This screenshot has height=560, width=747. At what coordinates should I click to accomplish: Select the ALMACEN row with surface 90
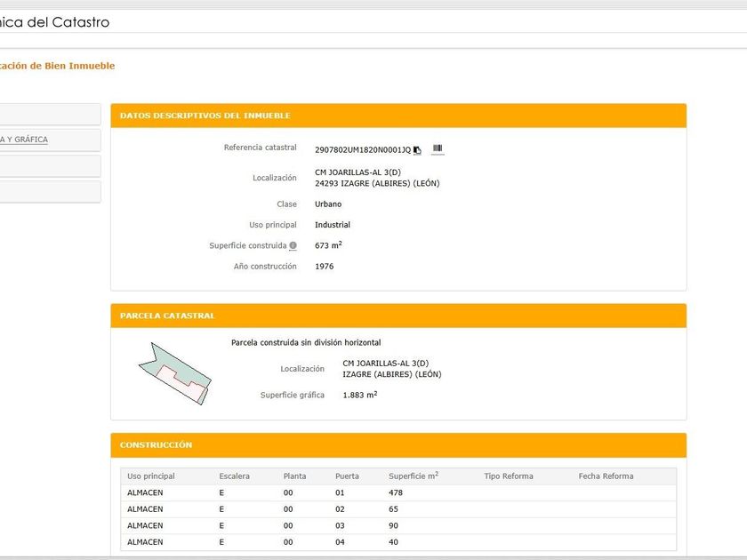(398, 525)
